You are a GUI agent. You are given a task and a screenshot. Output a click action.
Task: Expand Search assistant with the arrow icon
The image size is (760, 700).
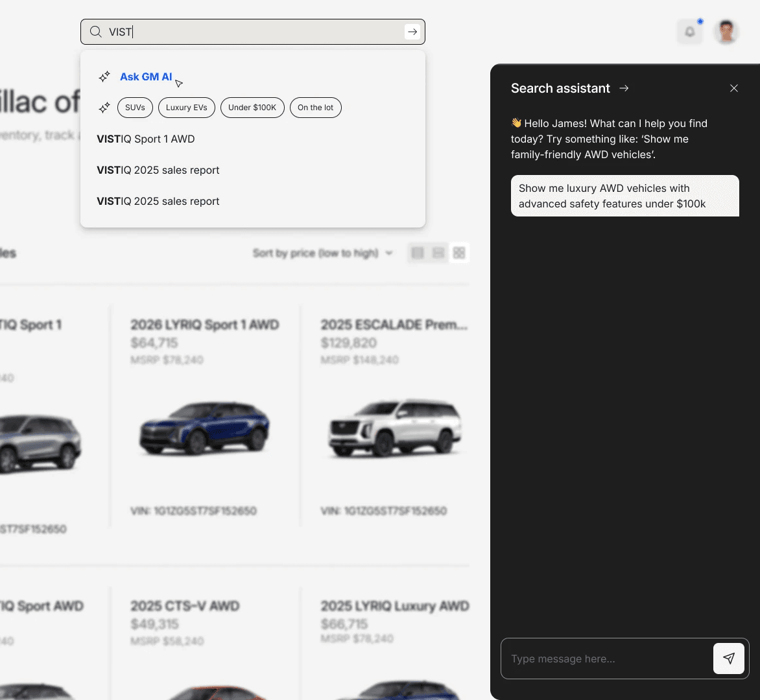click(624, 88)
